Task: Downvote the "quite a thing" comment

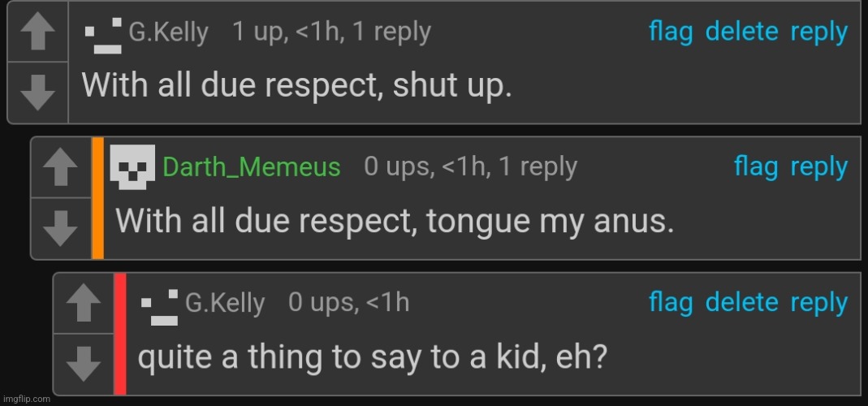Action: [x=83, y=364]
